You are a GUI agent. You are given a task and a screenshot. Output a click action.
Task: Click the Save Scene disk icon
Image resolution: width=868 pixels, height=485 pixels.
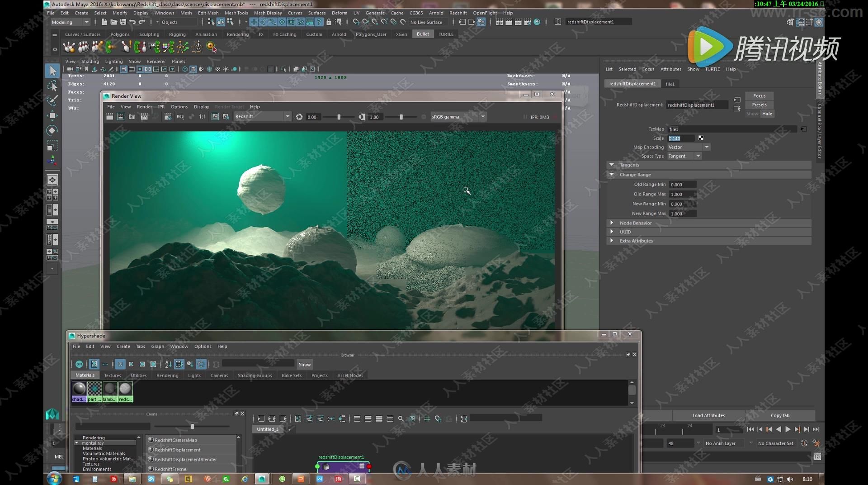(123, 22)
